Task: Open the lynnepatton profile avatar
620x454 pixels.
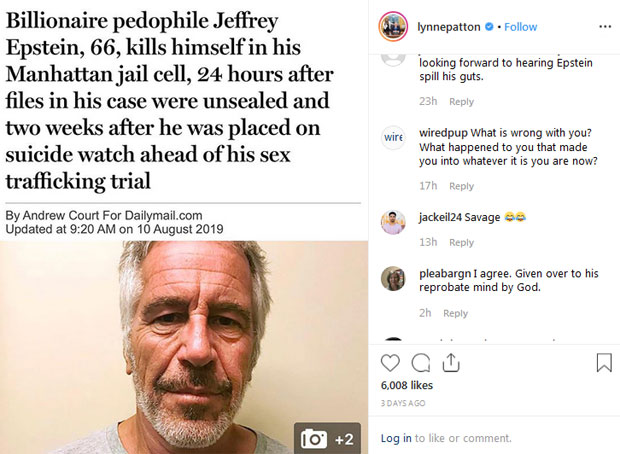Action: pyautogui.click(x=393, y=27)
